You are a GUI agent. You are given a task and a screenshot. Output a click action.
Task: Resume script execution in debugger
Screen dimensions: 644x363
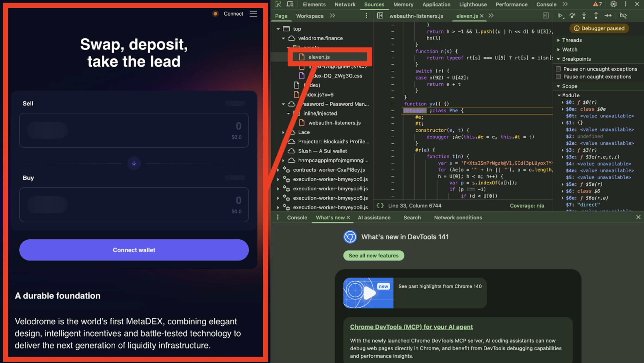point(560,16)
